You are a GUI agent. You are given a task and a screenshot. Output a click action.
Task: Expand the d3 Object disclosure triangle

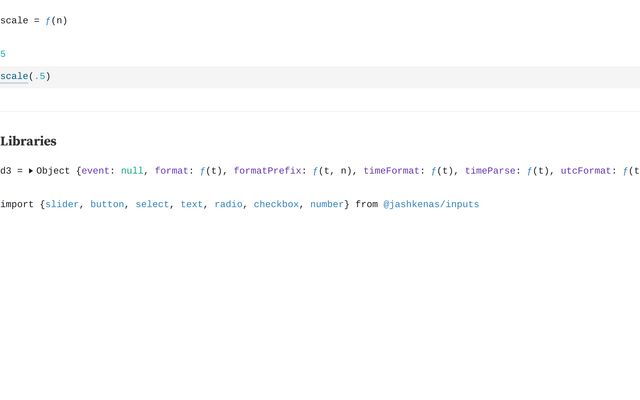(31, 171)
